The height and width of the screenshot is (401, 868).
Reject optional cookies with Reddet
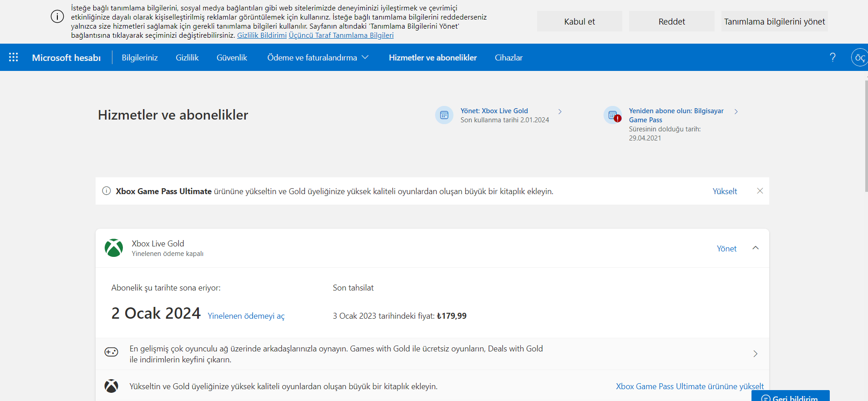pyautogui.click(x=672, y=21)
